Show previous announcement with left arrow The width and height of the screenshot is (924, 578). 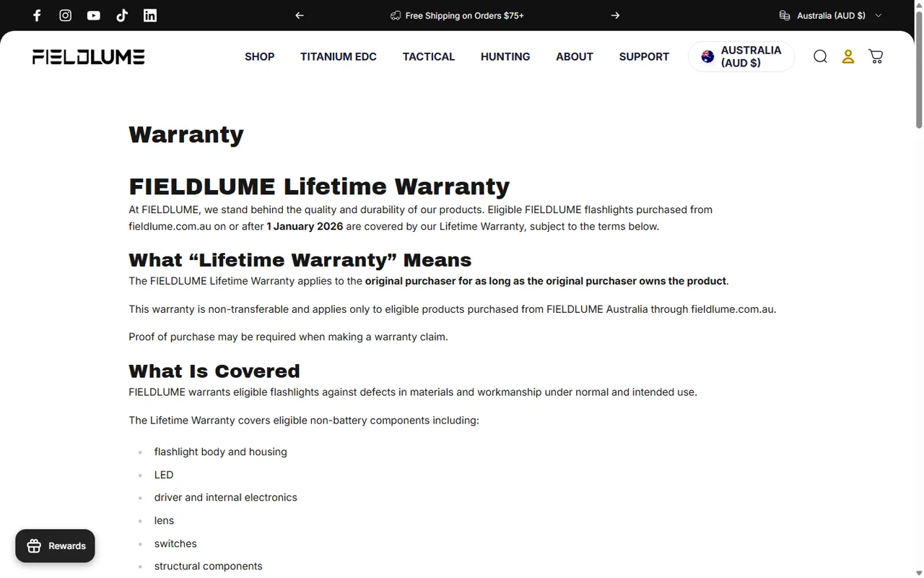[x=300, y=15]
